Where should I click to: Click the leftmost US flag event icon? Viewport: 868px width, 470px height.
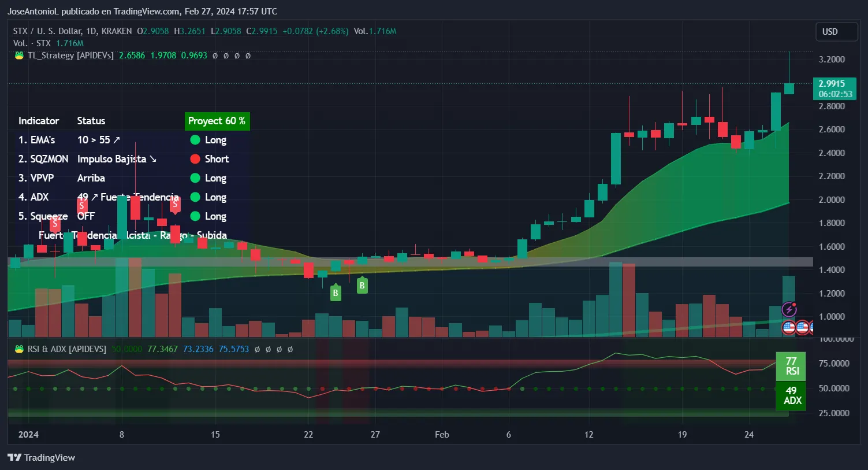(789, 328)
